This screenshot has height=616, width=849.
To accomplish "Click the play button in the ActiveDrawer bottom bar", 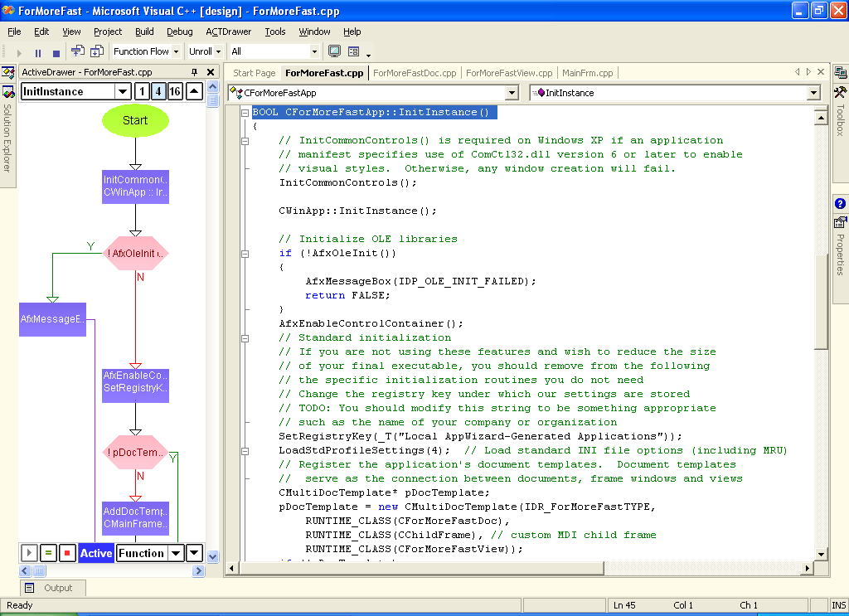I will pos(29,553).
